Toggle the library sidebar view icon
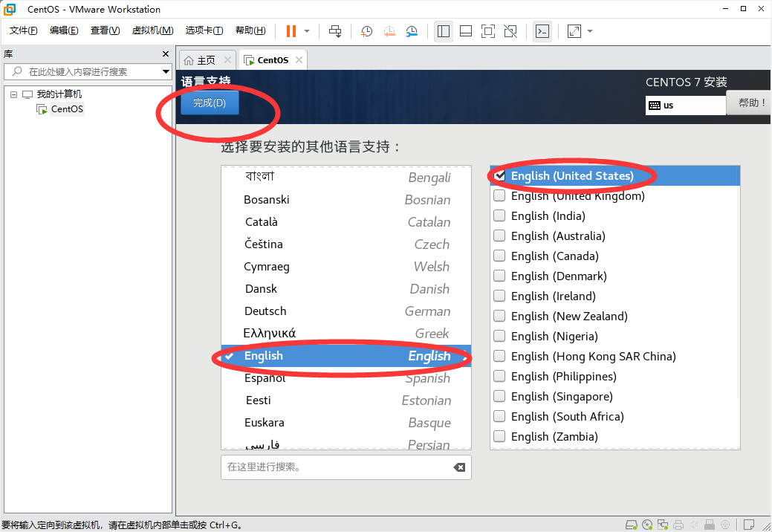Screen dimensions: 772x532 (x=443, y=31)
